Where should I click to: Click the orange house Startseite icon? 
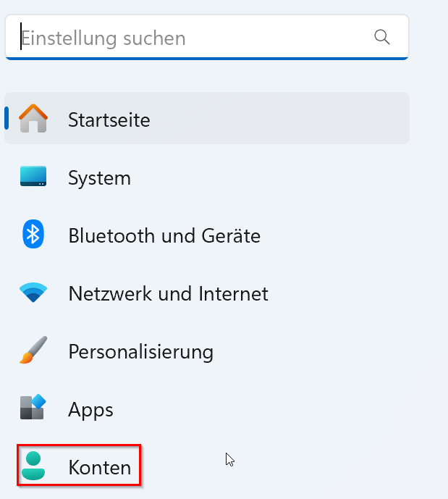(x=33, y=118)
